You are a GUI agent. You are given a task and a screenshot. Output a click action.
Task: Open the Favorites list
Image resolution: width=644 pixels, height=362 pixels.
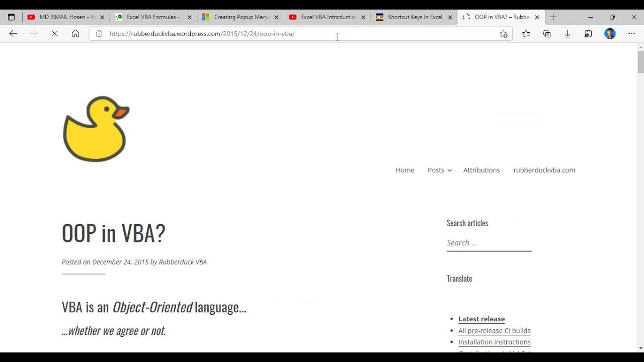[526, 34]
